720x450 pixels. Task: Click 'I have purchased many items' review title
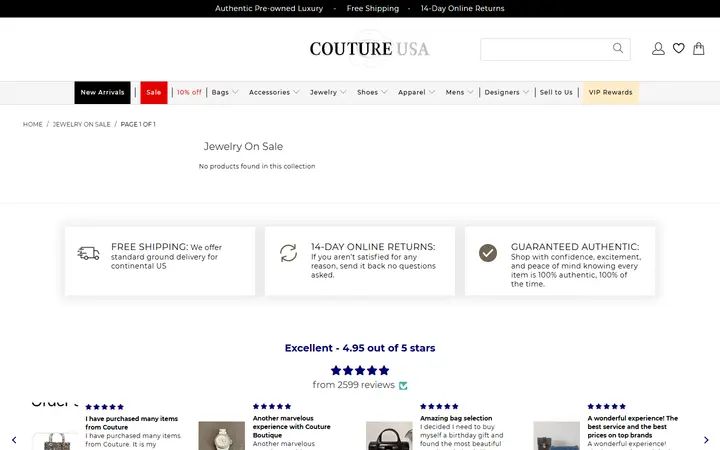pyautogui.click(x=132, y=423)
